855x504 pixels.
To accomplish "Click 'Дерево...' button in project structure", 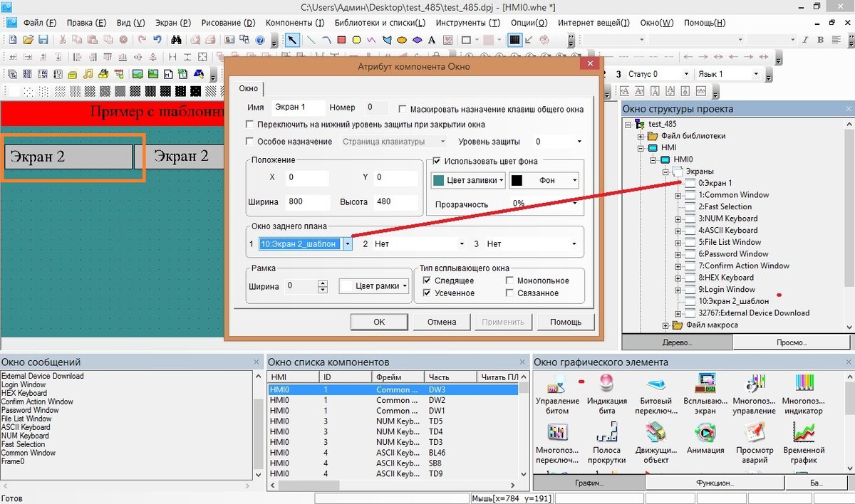I will (677, 342).
